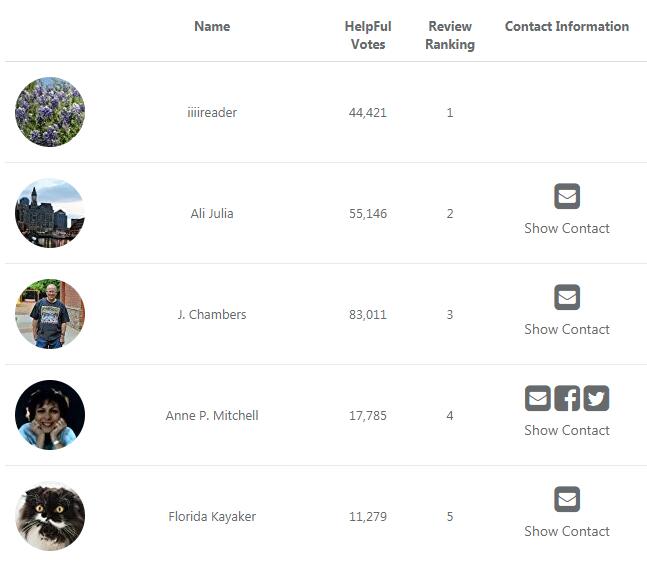Show Contact for Ali Julia
The image size is (647, 564).
(567, 228)
